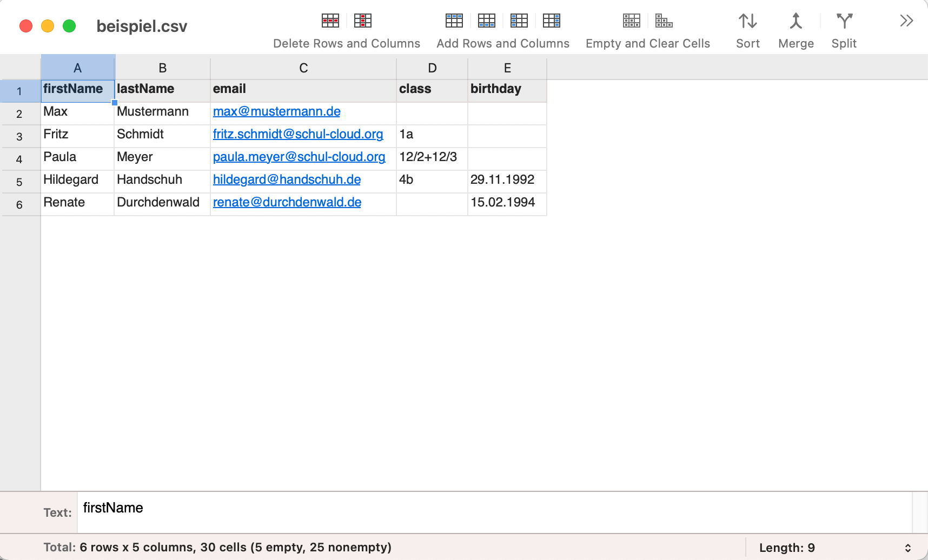Add a row above using toolbar icon
This screenshot has width=928, height=560.
coord(454,21)
